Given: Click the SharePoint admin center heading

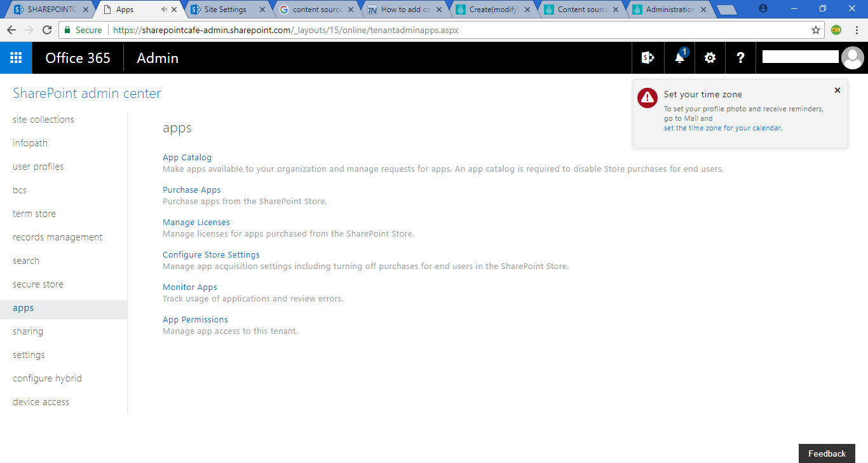Looking at the screenshot, I should (x=87, y=93).
